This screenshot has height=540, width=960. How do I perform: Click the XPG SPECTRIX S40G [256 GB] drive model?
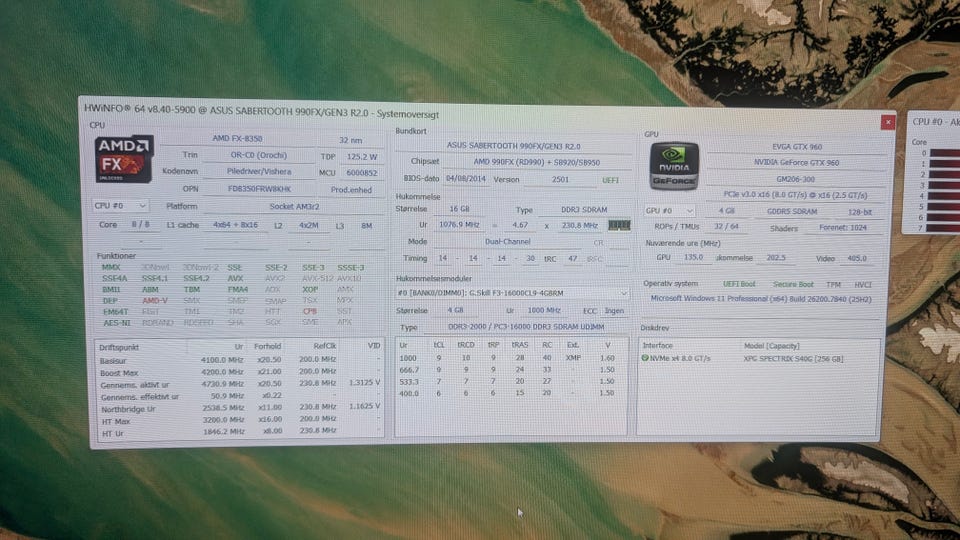coord(793,359)
